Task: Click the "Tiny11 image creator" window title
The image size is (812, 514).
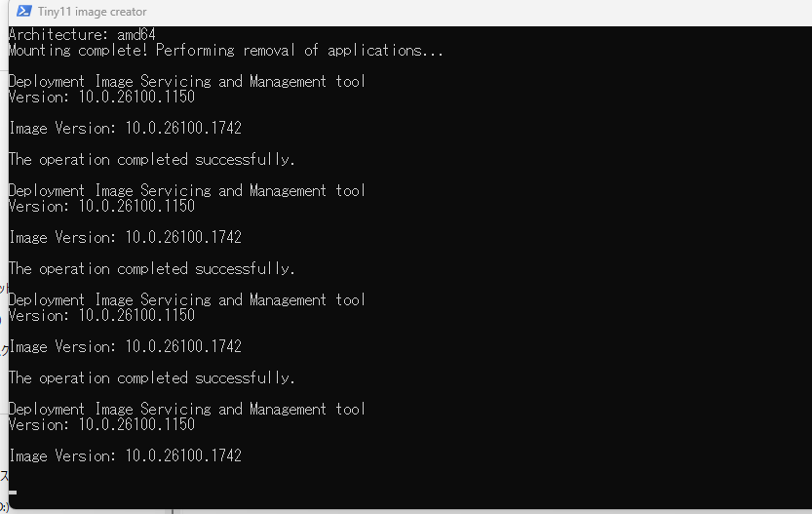Action: [x=92, y=12]
